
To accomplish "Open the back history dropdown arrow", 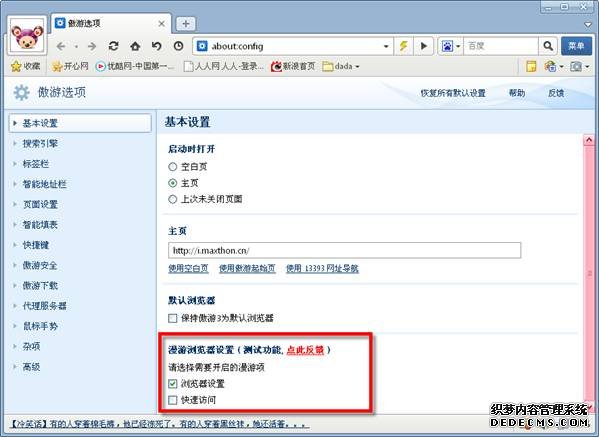I will tap(76, 47).
